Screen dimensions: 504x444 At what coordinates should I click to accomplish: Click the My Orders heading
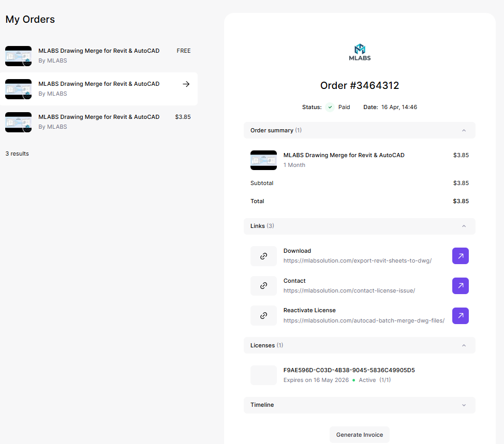pos(30,19)
